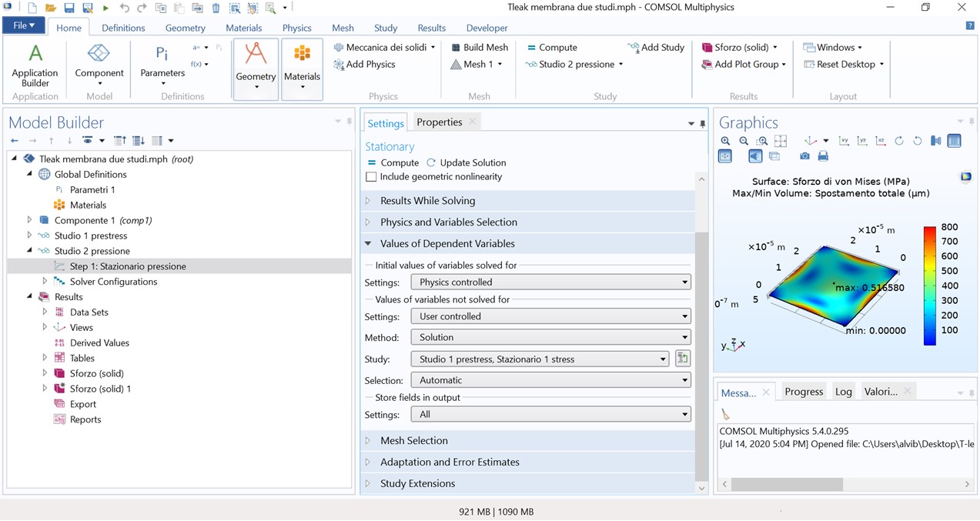Click the Build Mesh button

[x=479, y=47]
